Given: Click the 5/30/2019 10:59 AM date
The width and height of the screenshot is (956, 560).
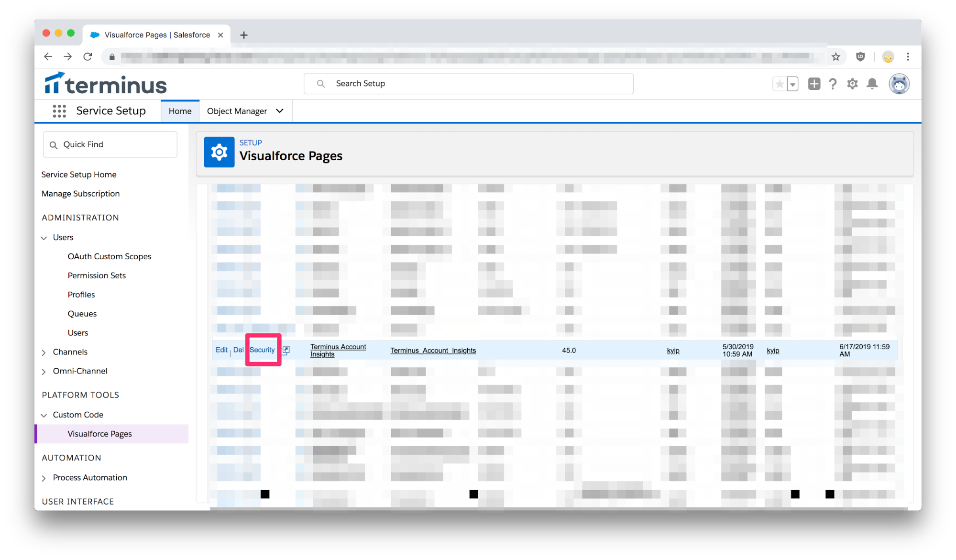Looking at the screenshot, I should point(737,351).
